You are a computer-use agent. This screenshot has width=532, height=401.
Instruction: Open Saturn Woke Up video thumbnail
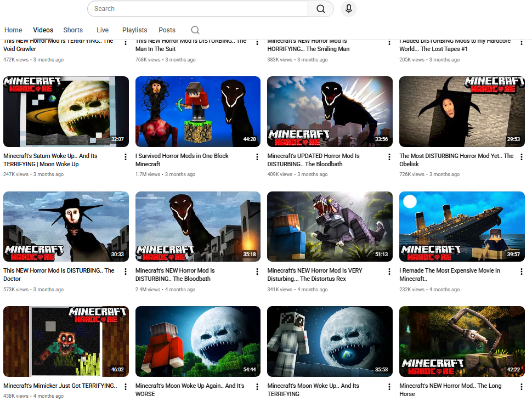pyautogui.click(x=66, y=111)
